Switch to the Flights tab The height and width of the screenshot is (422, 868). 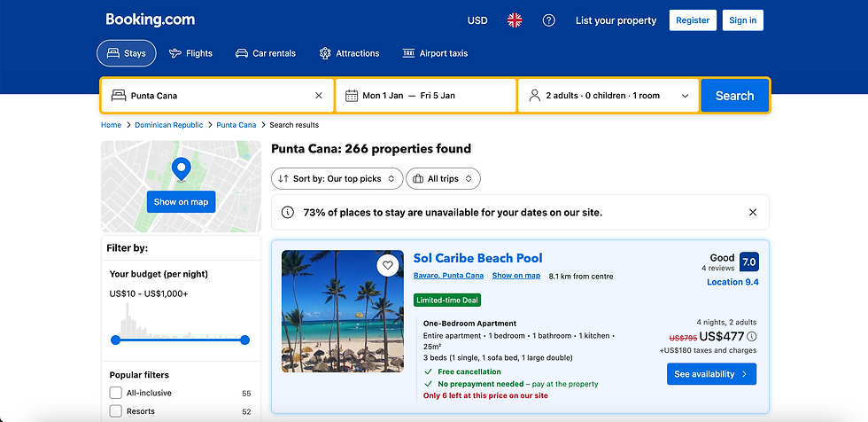tap(190, 53)
